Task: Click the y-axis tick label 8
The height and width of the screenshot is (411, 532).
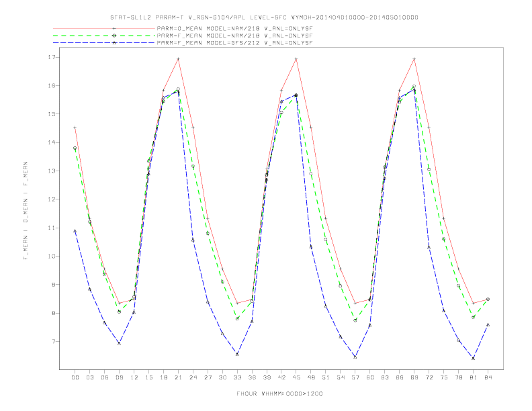Action: [54, 313]
